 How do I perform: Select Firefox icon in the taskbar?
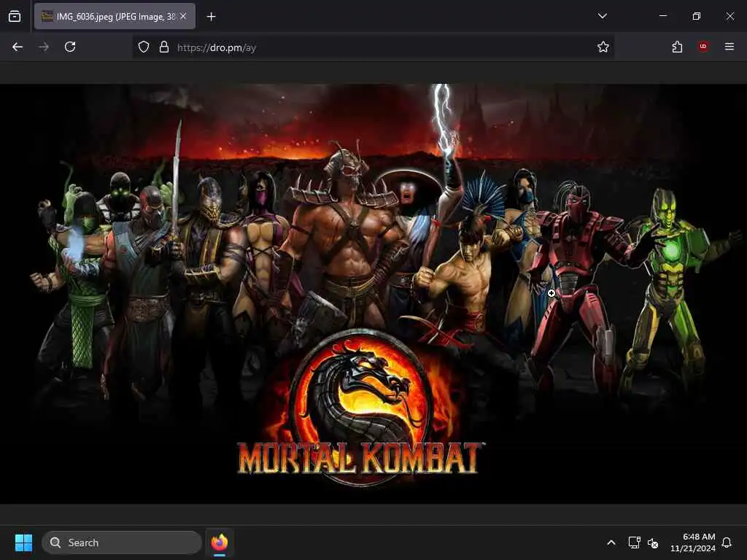(x=219, y=542)
